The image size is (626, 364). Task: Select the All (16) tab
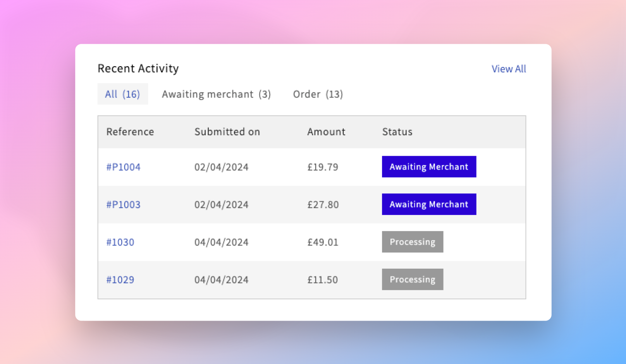click(122, 94)
